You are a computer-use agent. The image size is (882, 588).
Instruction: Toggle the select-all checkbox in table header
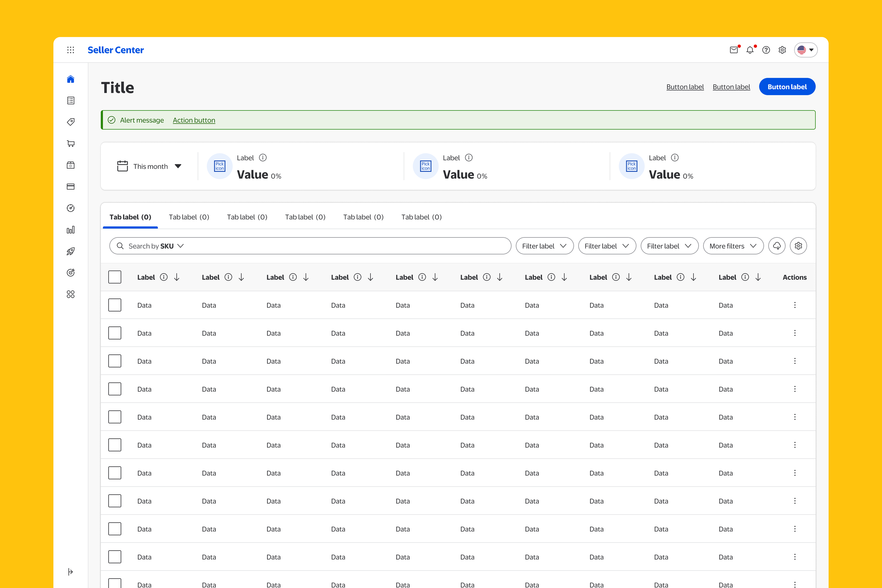(x=115, y=277)
